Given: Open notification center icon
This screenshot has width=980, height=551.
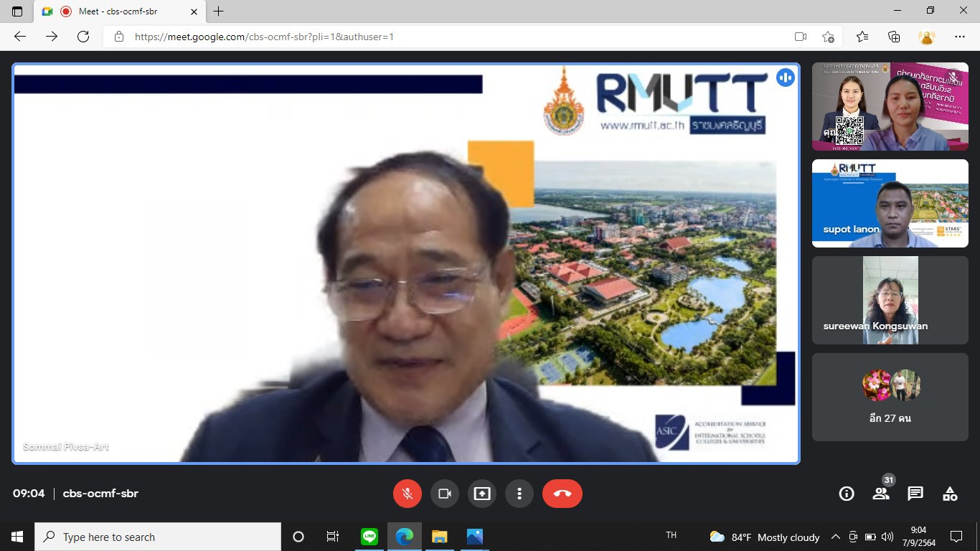Looking at the screenshot, I should coord(956,537).
